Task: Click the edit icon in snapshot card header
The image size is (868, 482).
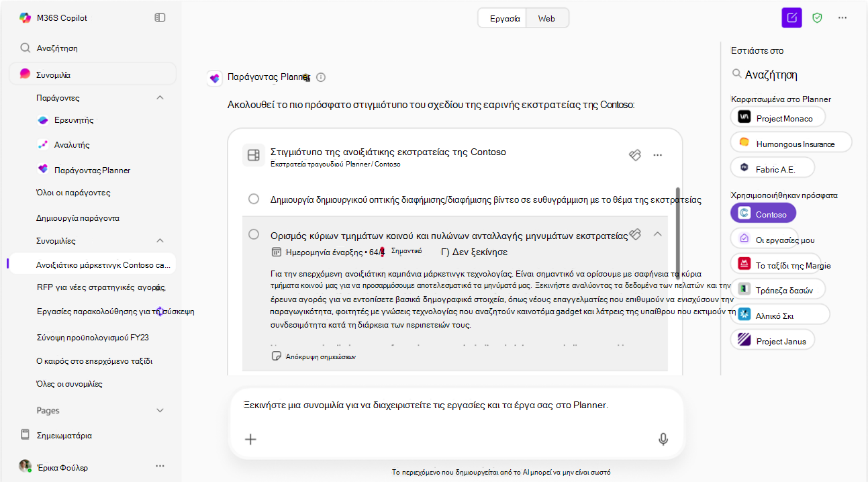Action: tap(635, 155)
